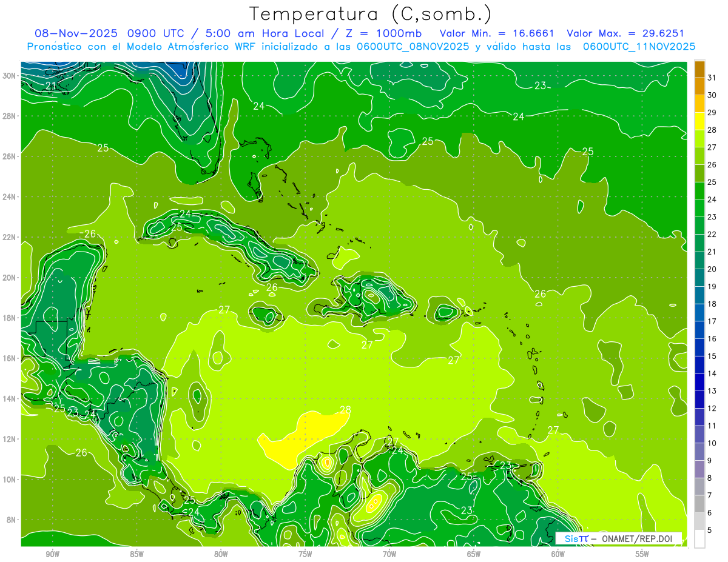
Task: Click the '65W' longitude axis label
Action: [x=474, y=554]
